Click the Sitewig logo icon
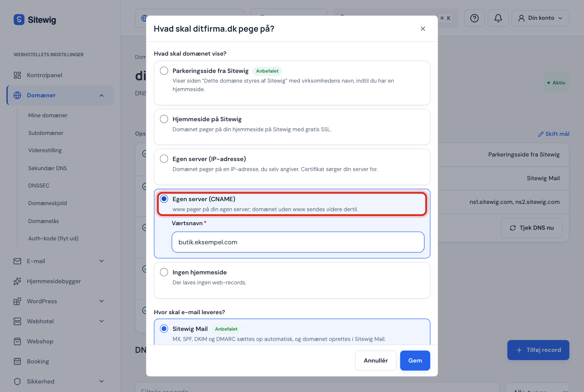The height and width of the screenshot is (392, 584). pyautogui.click(x=19, y=20)
